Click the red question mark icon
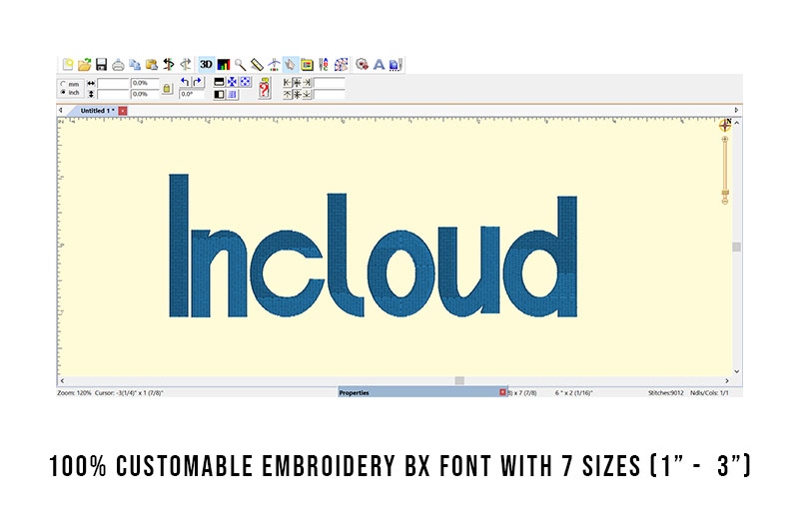 click(x=264, y=89)
